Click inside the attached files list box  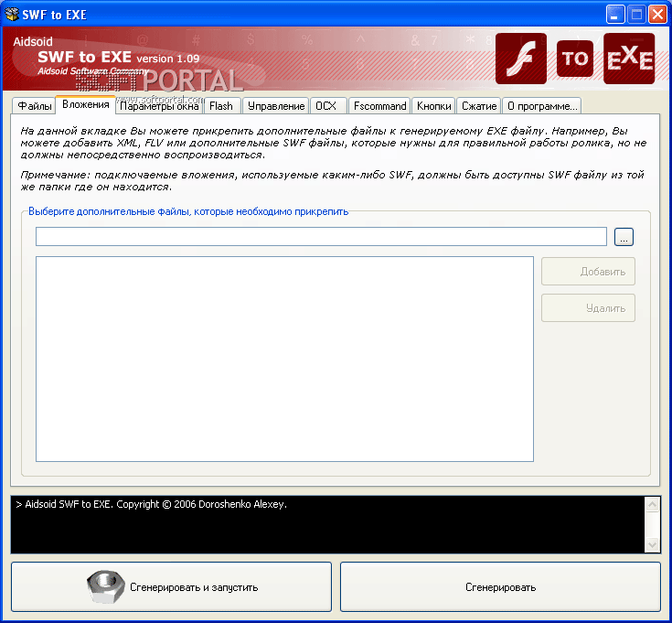[x=284, y=359]
